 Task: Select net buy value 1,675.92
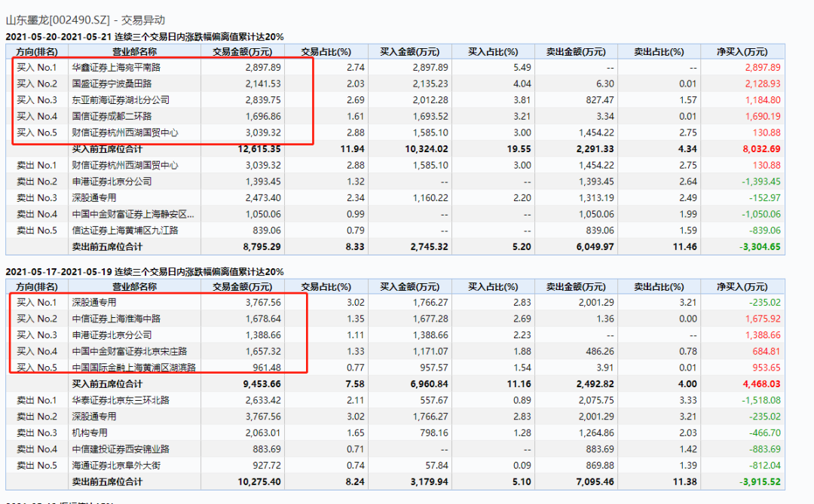coord(763,319)
